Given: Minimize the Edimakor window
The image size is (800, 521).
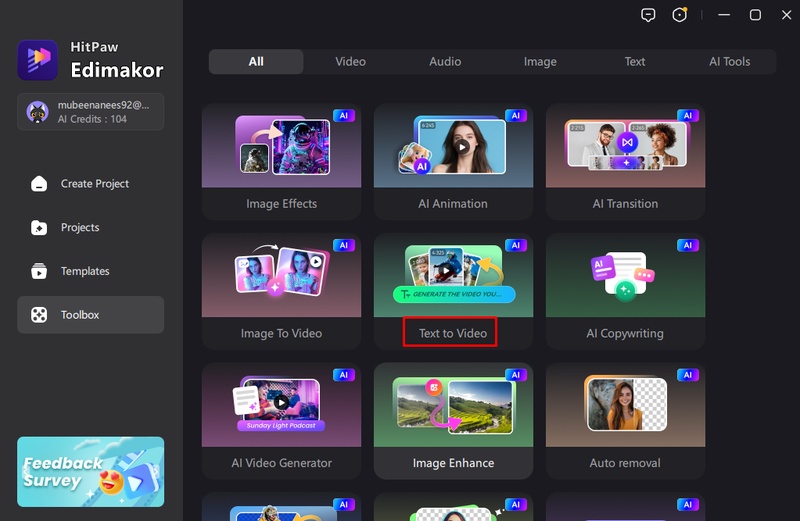Looking at the screenshot, I should click(724, 15).
